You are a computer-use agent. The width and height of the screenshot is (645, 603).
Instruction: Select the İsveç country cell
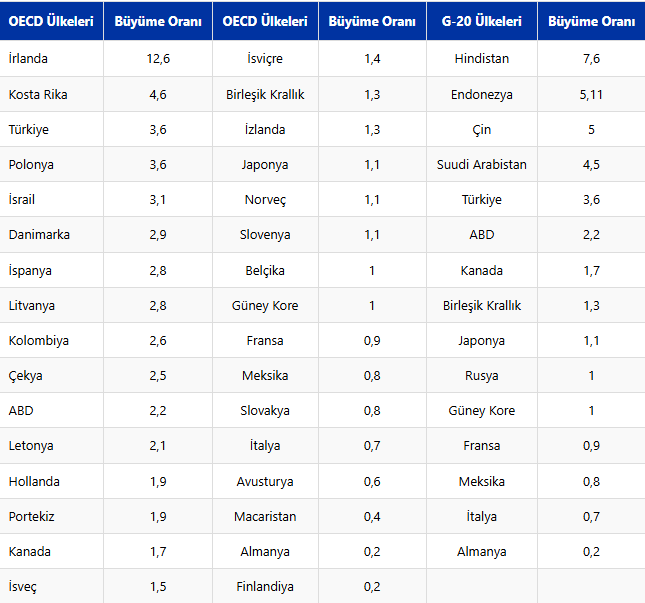click(x=26, y=587)
